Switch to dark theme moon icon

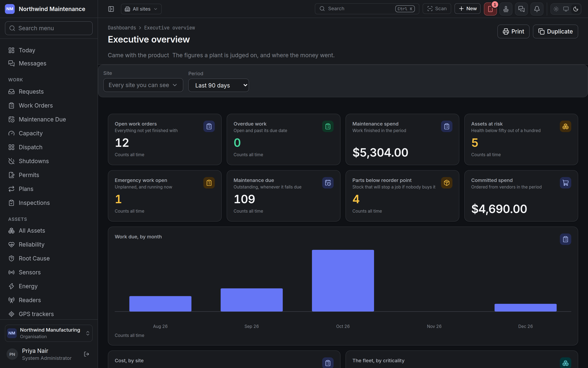pos(576,9)
